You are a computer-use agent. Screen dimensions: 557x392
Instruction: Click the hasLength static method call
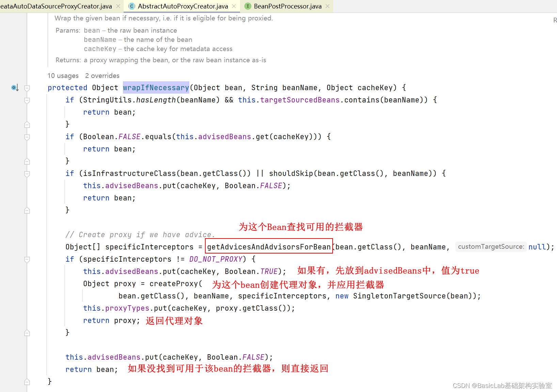point(156,100)
